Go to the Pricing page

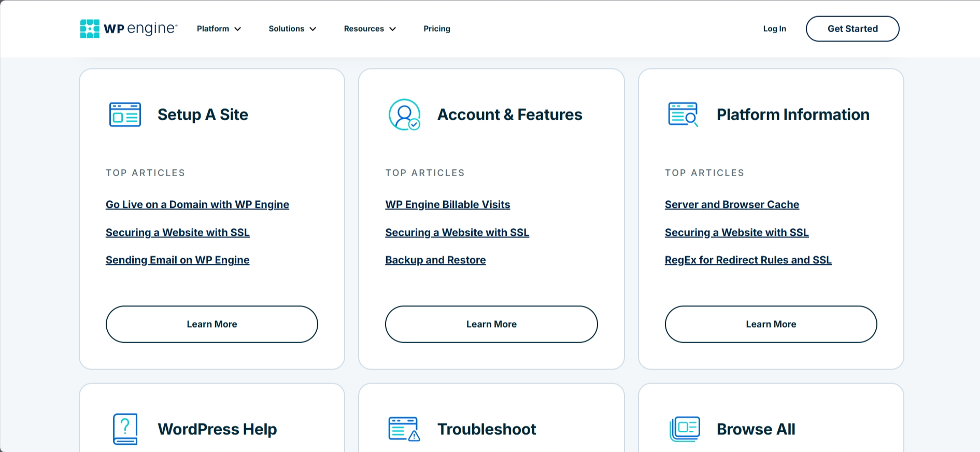(x=437, y=29)
